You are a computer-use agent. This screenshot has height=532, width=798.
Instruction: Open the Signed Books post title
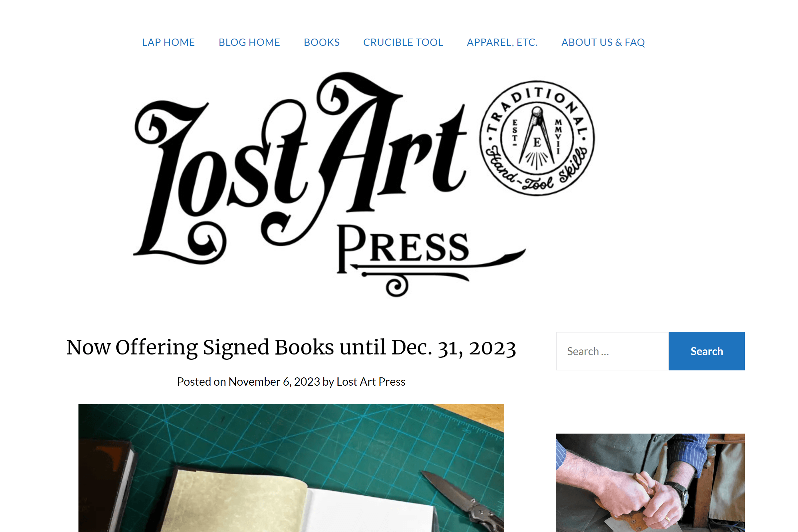[291, 348]
